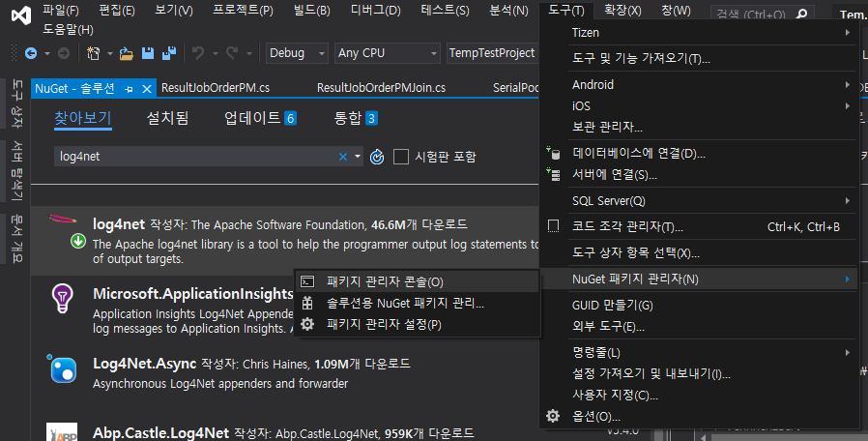Click the log4net package feather icon
Screen dimensions: 868x441
[x=63, y=219]
